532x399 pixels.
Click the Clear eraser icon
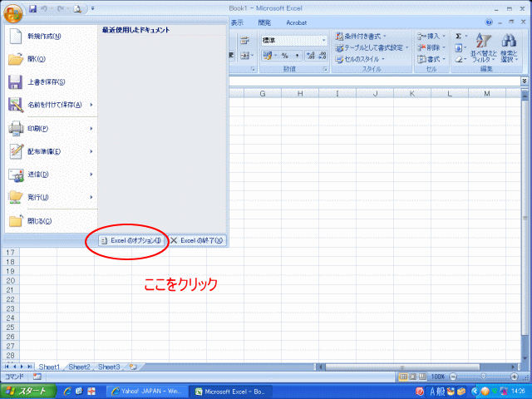[459, 59]
